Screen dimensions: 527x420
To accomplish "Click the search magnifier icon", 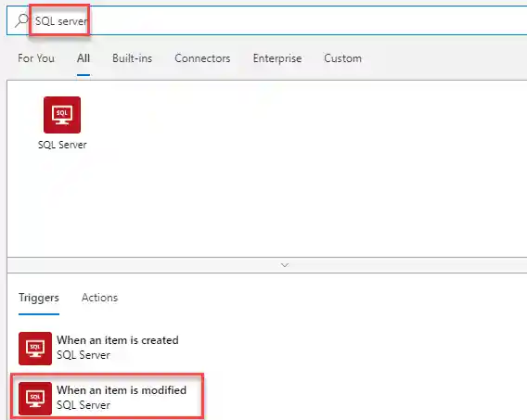I will (x=22, y=20).
